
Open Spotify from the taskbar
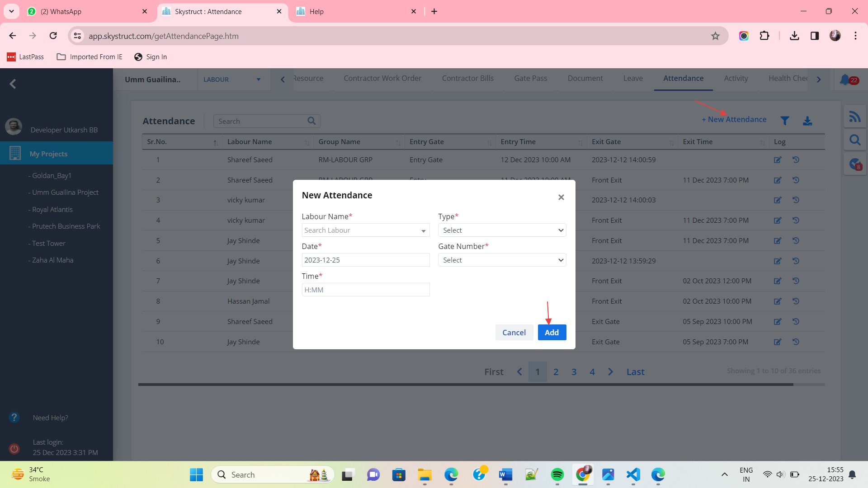(x=557, y=474)
